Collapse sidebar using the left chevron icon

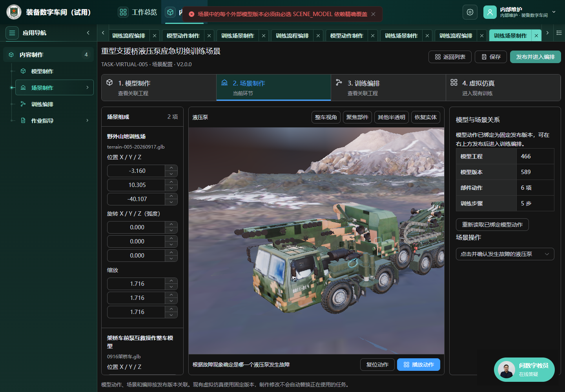point(88,33)
